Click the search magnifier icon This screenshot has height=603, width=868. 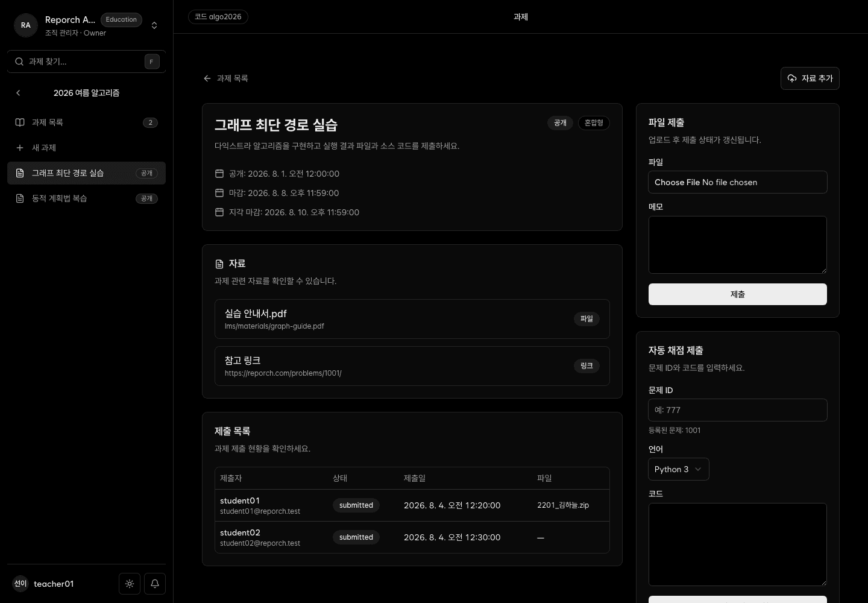point(19,62)
